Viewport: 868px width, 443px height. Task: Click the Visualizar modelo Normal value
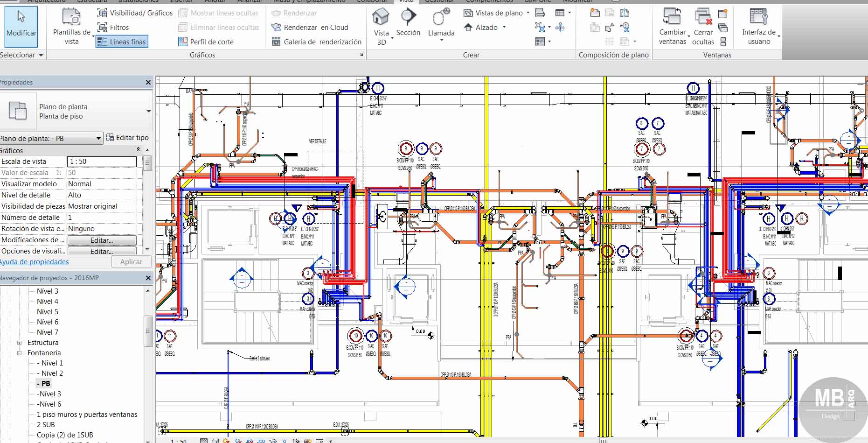click(x=102, y=184)
